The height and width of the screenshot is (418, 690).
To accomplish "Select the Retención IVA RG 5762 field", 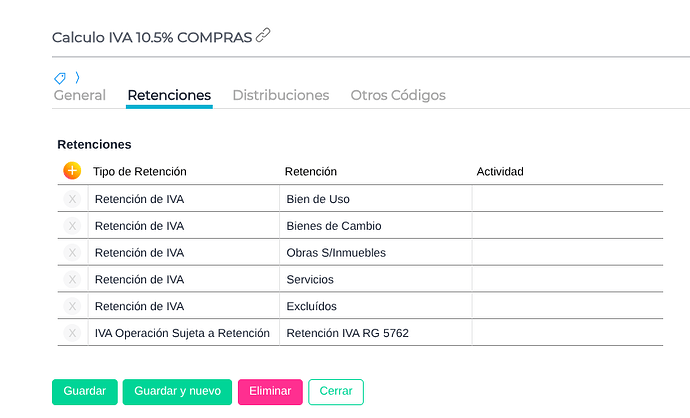I will click(375, 333).
